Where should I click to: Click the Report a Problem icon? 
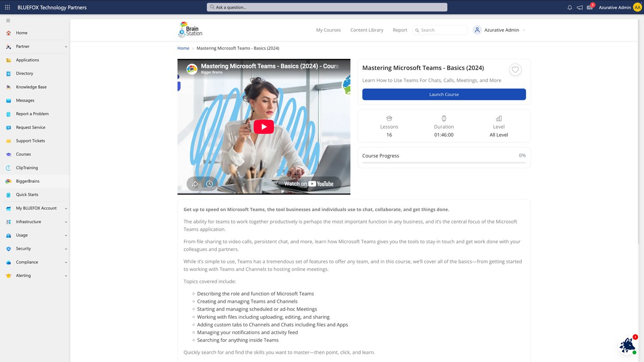[x=9, y=114]
